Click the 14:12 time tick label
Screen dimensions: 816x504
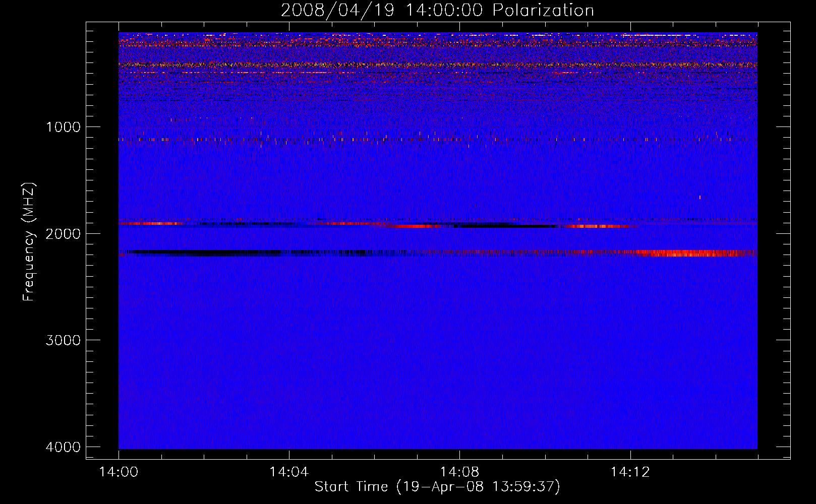[630, 472]
